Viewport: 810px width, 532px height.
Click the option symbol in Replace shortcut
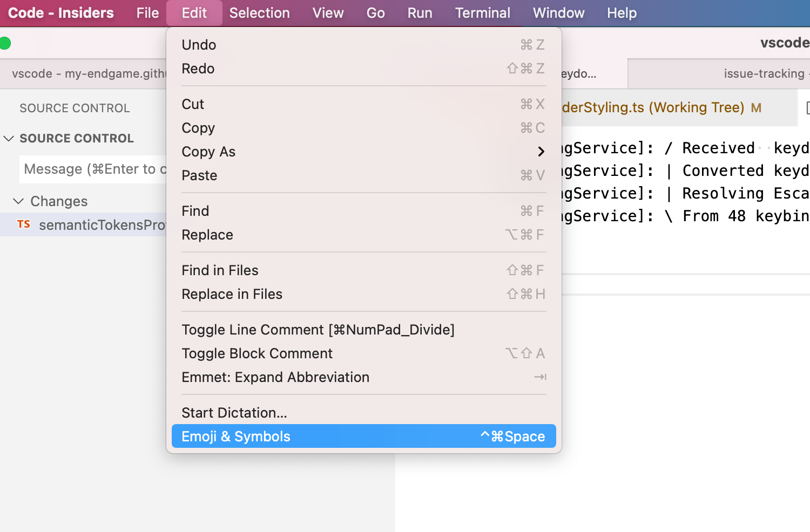511,235
